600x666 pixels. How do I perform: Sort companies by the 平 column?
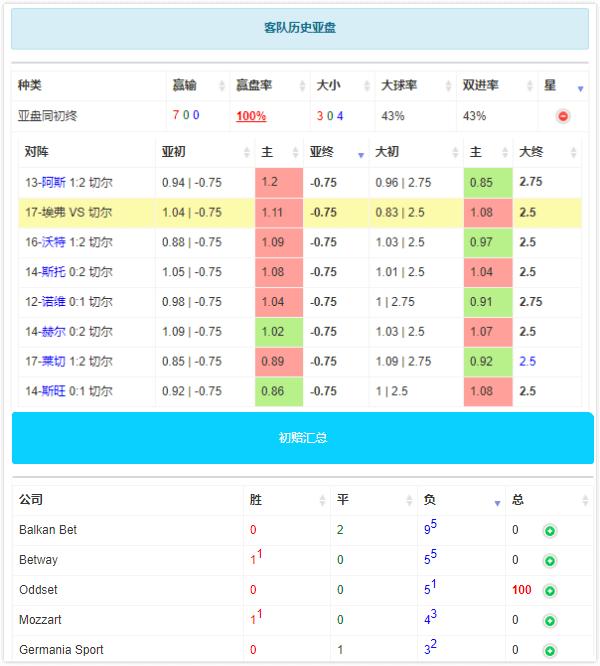374,500
